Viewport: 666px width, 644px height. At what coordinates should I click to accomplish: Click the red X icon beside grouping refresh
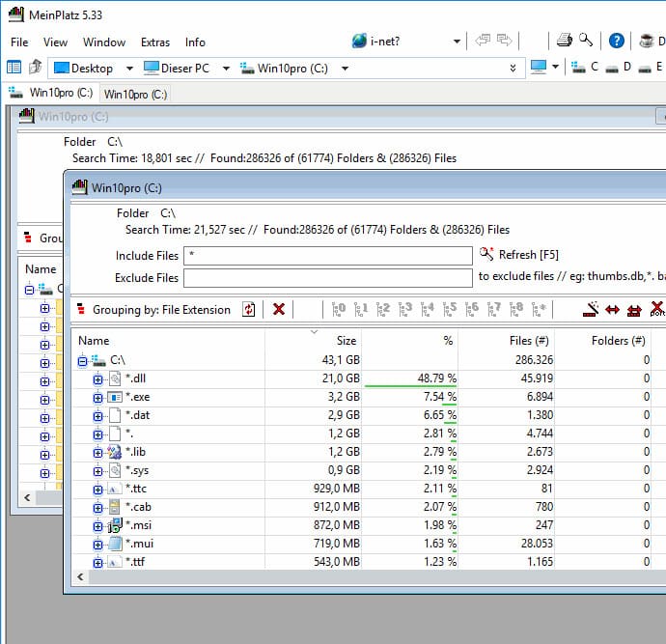pyautogui.click(x=279, y=309)
